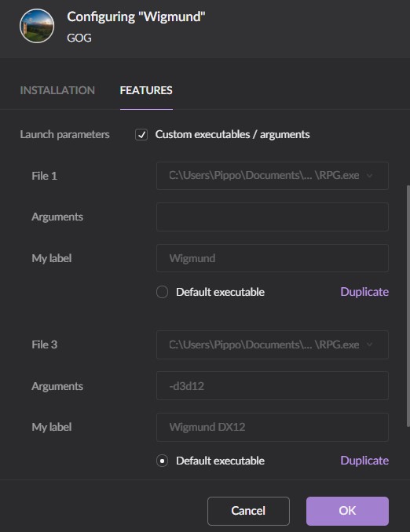Screen dimensions: 410x532
Task: Select the FEATURES tab
Action: (146, 90)
